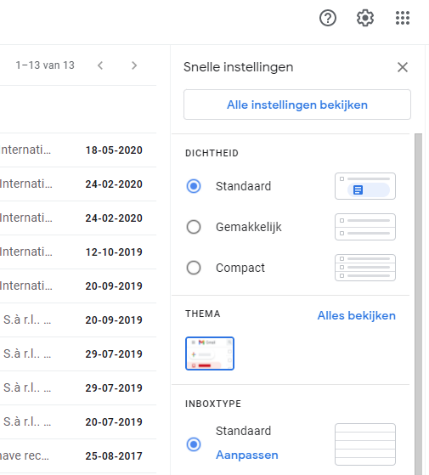The height and width of the screenshot is (475, 429).
Task: Click the quick settings panel scrollbar
Action: pyautogui.click(x=418, y=304)
